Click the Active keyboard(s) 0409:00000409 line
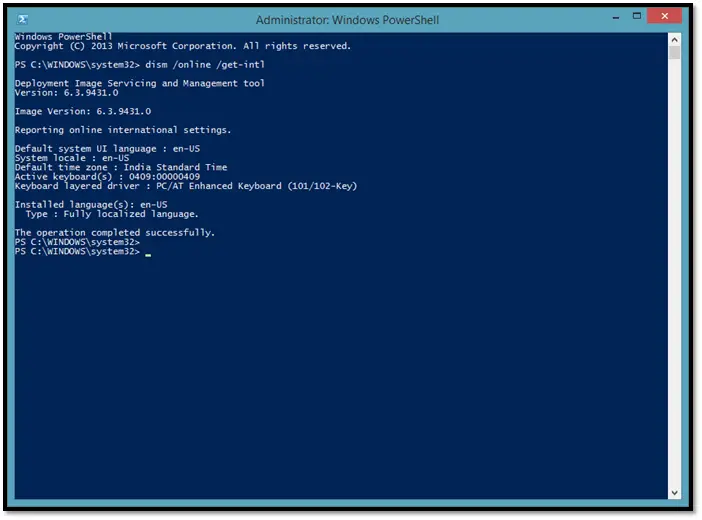Viewport: 702px width, 520px height. pos(107,176)
